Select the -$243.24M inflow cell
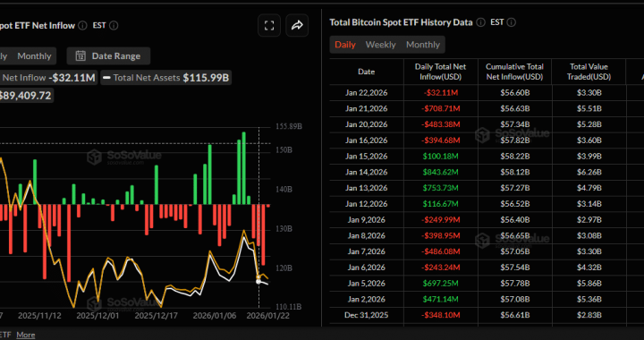The width and height of the screenshot is (644, 340). [x=441, y=268]
